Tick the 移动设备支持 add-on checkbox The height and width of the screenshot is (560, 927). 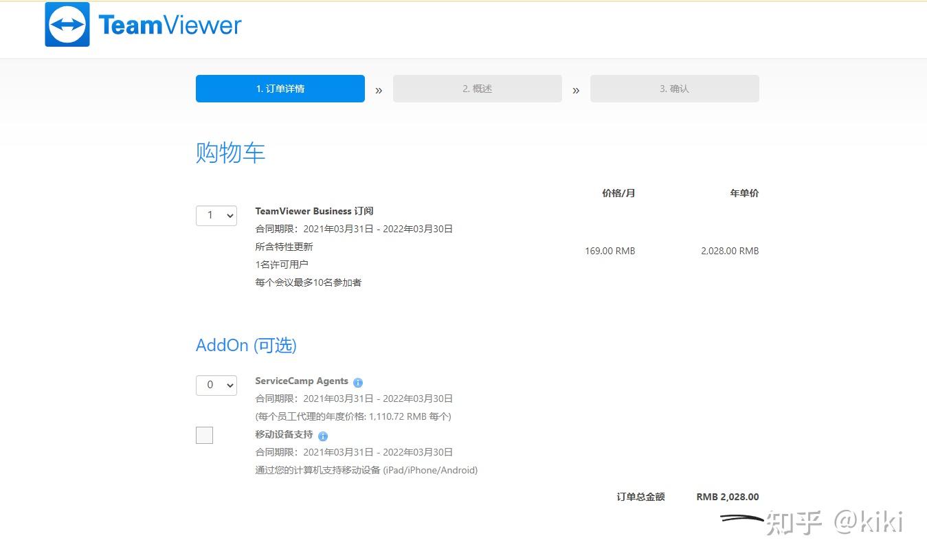click(204, 435)
